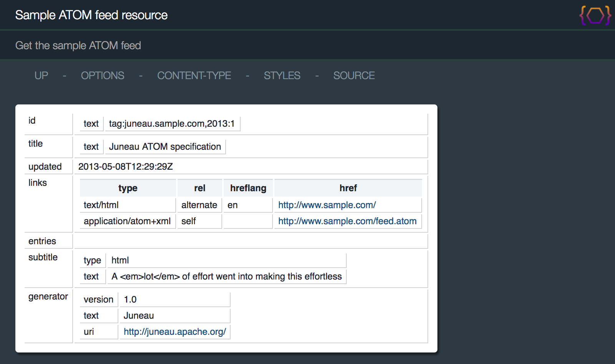
Task: Click the application/atom+xml type cell
Action: (x=127, y=221)
